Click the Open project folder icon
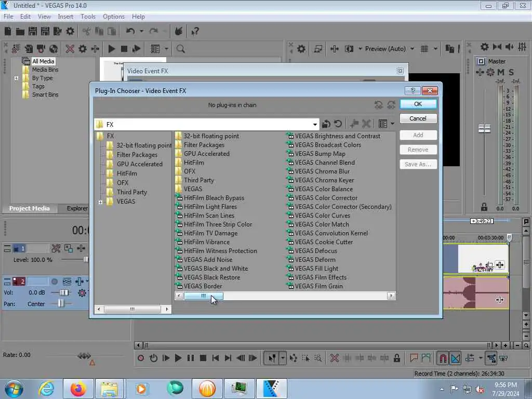 click(x=20, y=32)
